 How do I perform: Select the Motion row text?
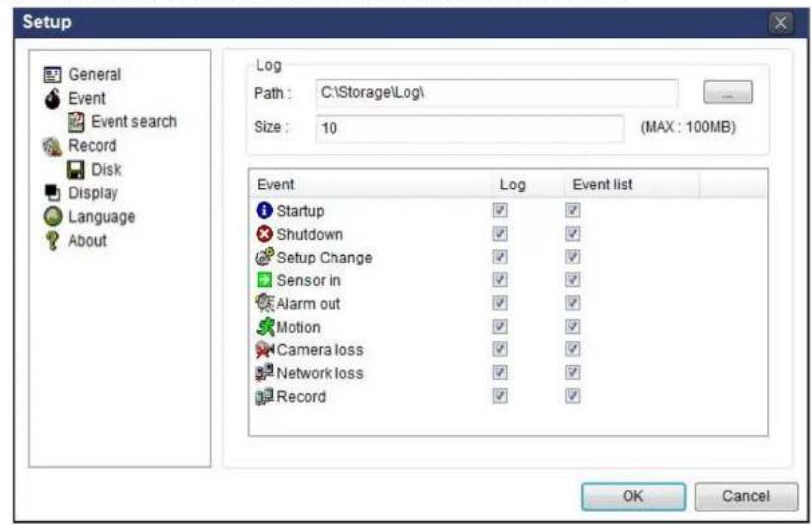pos(298,327)
